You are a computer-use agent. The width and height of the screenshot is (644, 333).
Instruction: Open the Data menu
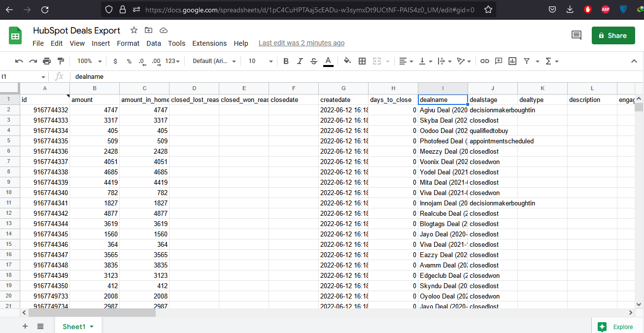(x=153, y=43)
